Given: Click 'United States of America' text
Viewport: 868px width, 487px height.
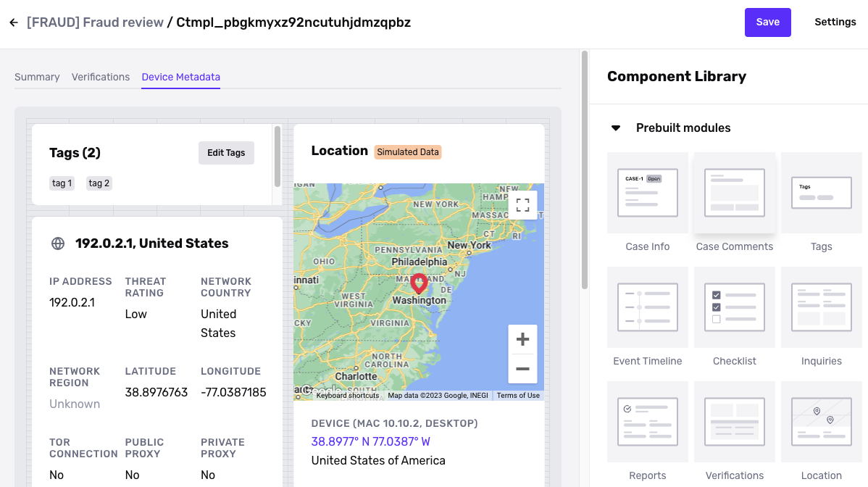Looking at the screenshot, I should 378,460.
